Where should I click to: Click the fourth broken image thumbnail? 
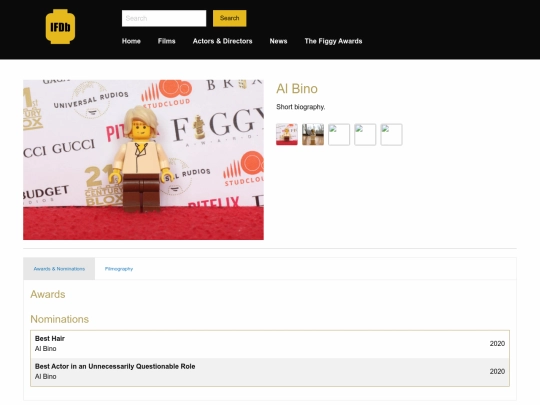pos(365,134)
